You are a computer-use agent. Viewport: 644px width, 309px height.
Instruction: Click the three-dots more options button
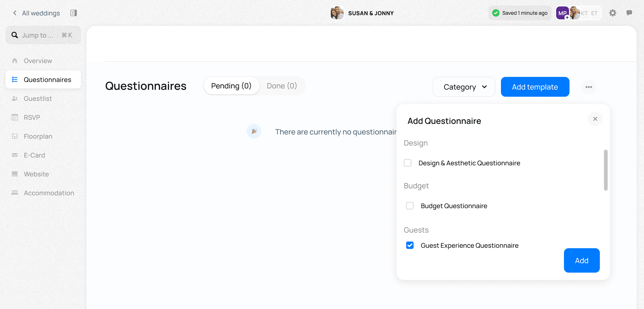pyautogui.click(x=589, y=87)
